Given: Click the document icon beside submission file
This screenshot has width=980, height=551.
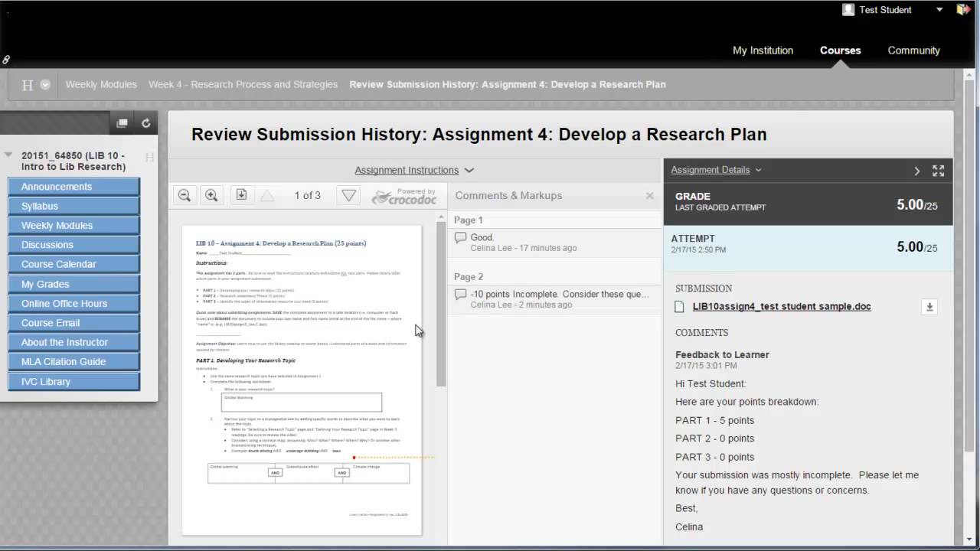Looking at the screenshot, I should coord(679,307).
